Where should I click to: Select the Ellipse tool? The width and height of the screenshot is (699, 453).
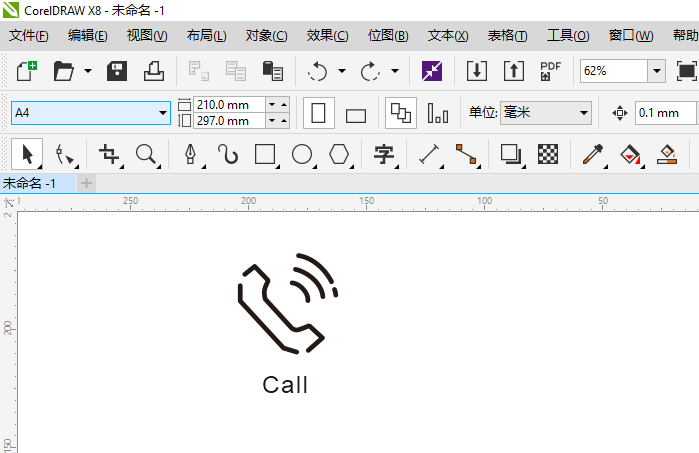coord(303,155)
